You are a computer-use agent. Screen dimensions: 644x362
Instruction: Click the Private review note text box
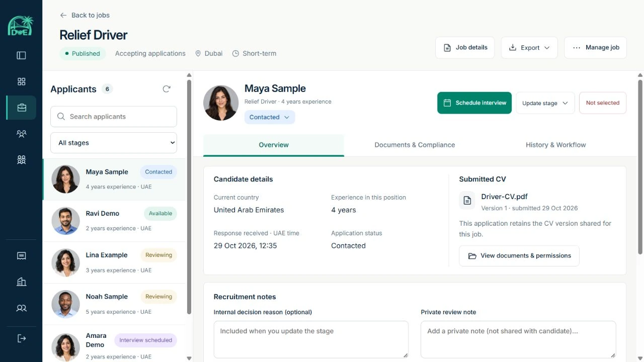tap(518, 340)
